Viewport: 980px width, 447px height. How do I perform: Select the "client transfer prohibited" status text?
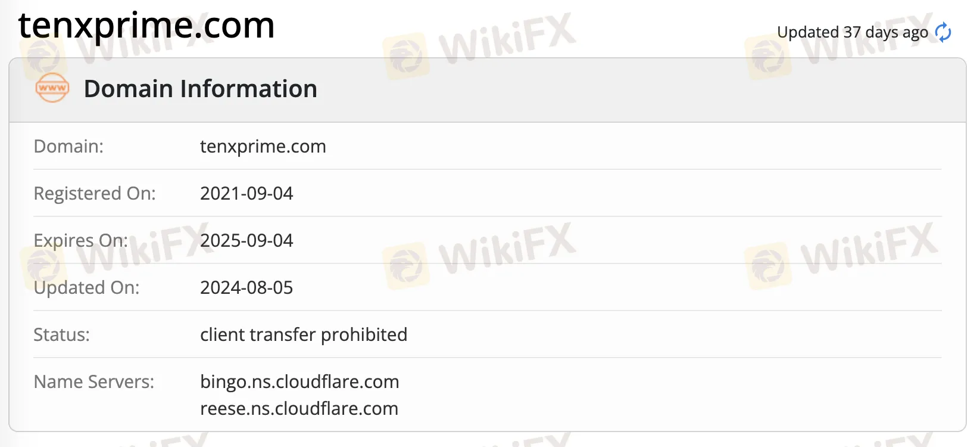click(304, 335)
